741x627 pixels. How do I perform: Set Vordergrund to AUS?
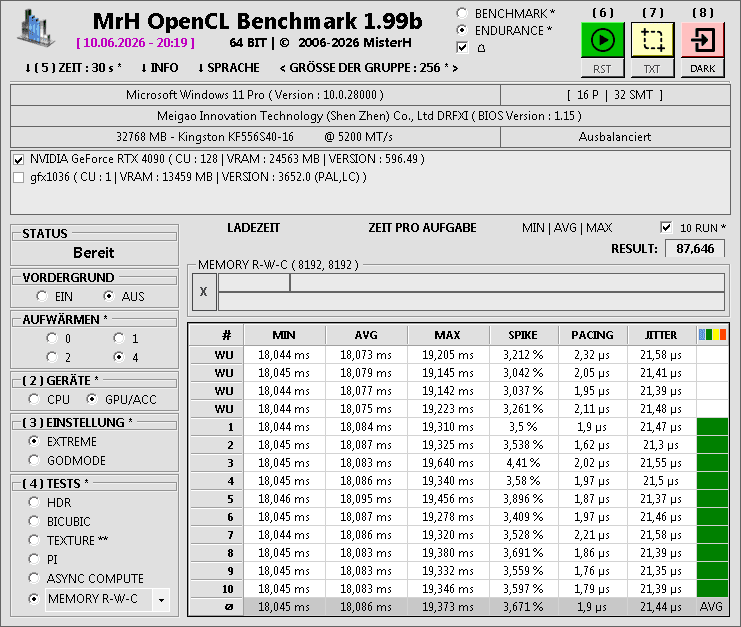click(109, 296)
